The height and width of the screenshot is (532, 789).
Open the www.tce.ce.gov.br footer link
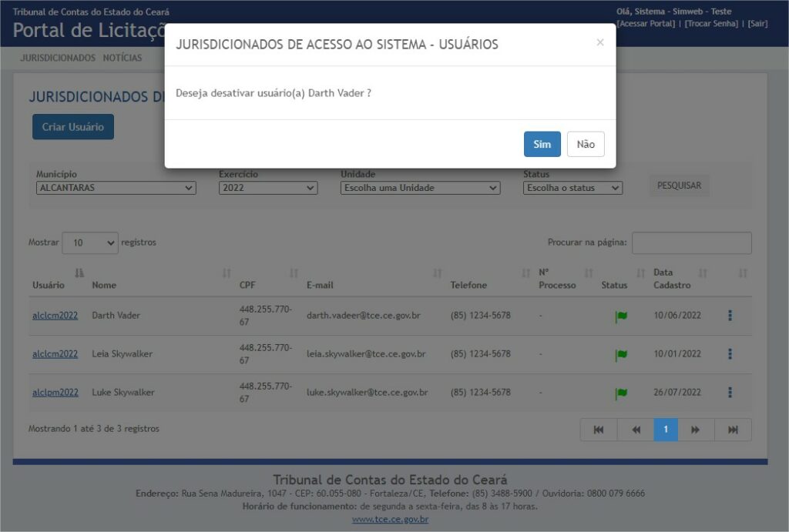[390, 519]
